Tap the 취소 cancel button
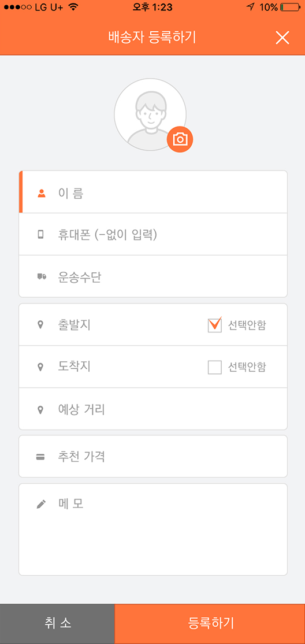 coord(57,624)
